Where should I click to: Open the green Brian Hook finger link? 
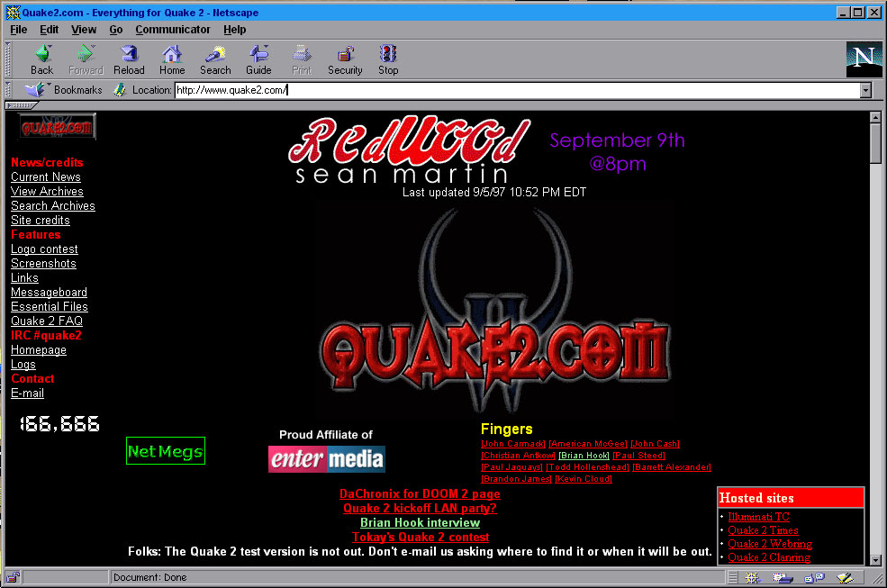pos(584,456)
